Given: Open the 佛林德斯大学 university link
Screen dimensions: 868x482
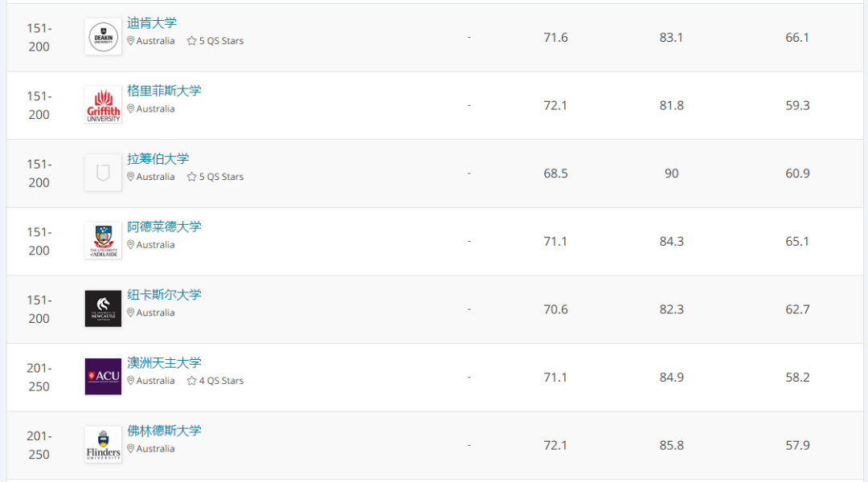Looking at the screenshot, I should (164, 431).
